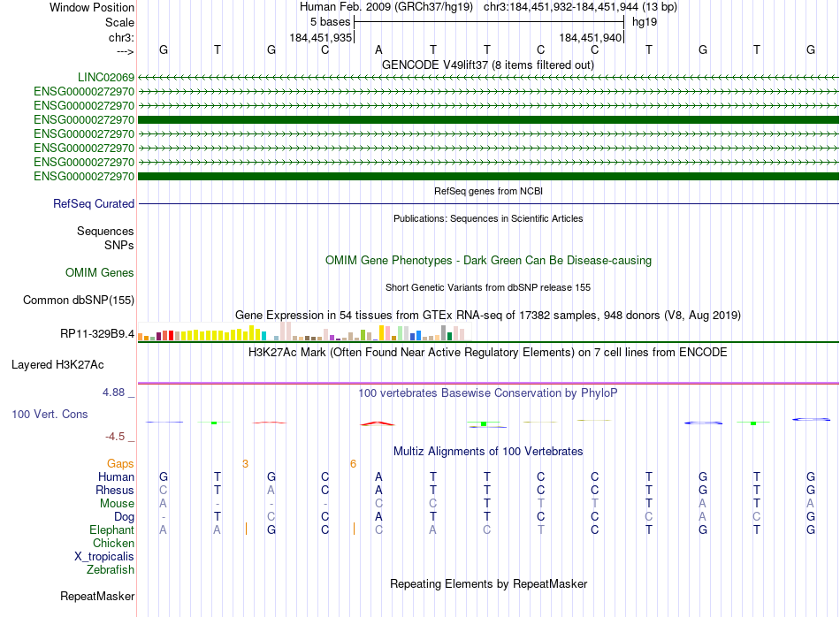Click the 5 bases scale bar label
The image size is (840, 617).
330,22
